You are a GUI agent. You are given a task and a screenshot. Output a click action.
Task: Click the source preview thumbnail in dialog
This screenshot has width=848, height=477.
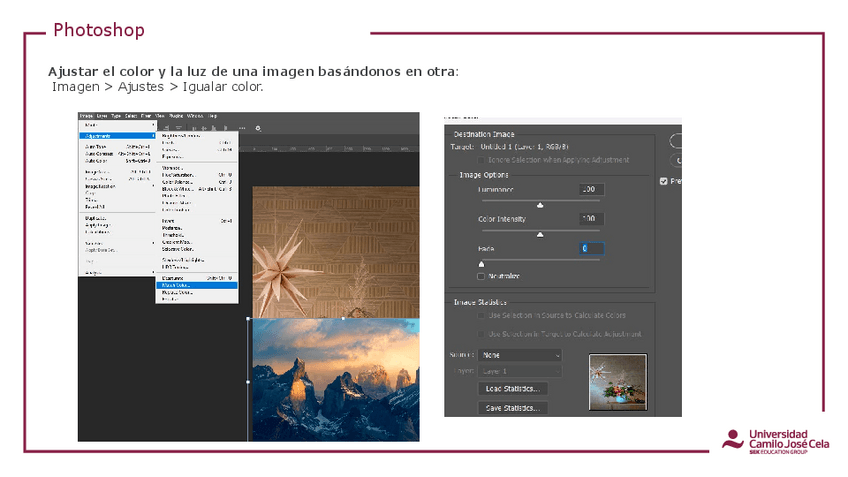point(618,382)
